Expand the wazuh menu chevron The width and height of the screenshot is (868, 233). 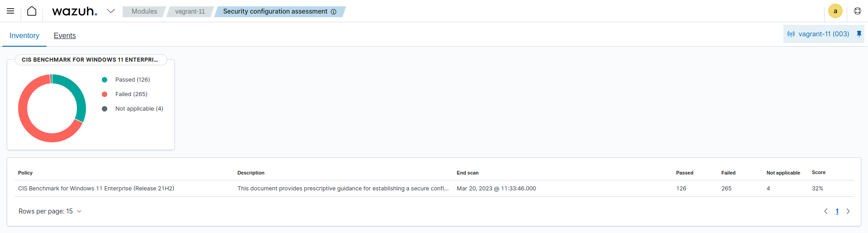point(111,11)
